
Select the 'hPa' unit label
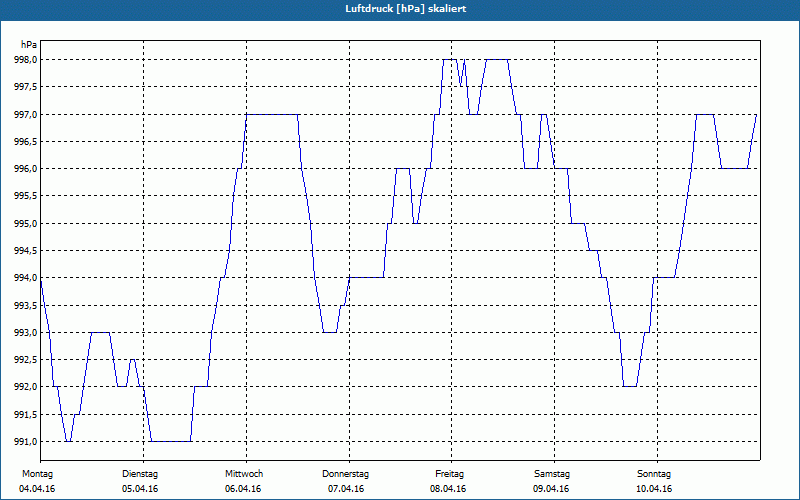click(x=29, y=45)
